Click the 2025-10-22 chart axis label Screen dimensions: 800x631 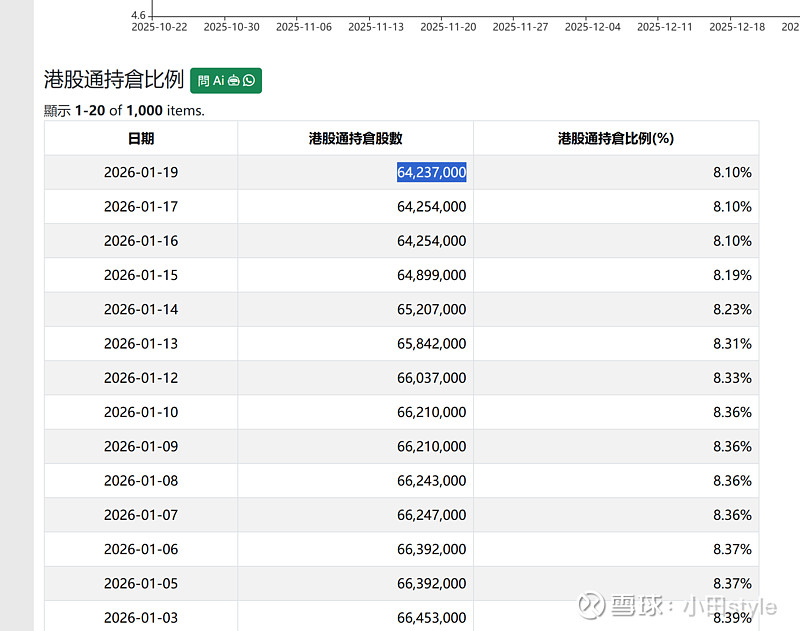click(159, 27)
